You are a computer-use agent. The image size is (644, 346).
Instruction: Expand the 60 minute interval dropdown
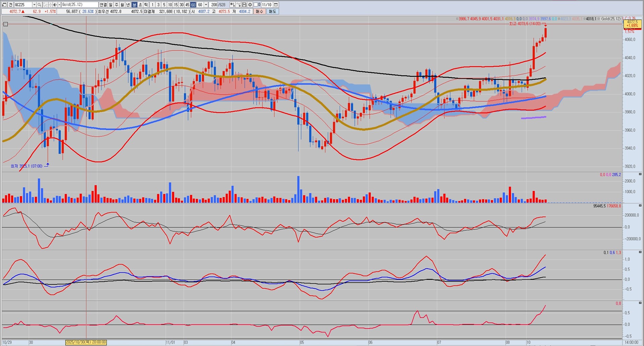tap(206, 5)
